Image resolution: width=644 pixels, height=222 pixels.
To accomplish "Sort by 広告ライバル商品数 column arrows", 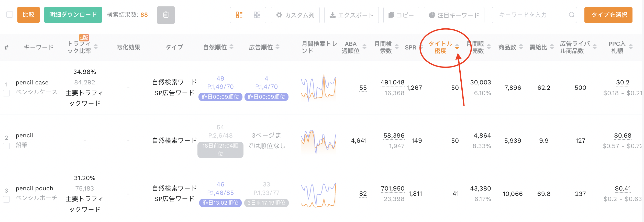I will point(595,47).
